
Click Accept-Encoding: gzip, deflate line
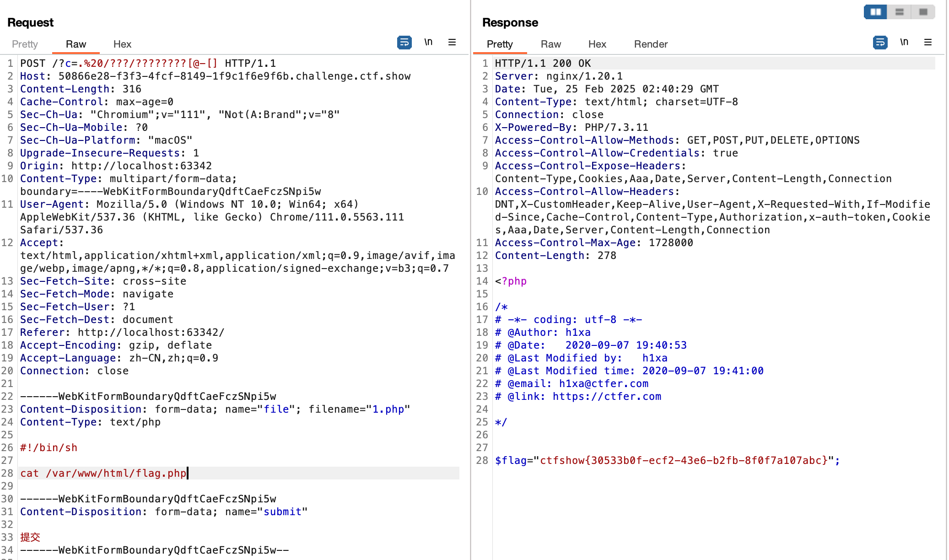click(x=116, y=345)
